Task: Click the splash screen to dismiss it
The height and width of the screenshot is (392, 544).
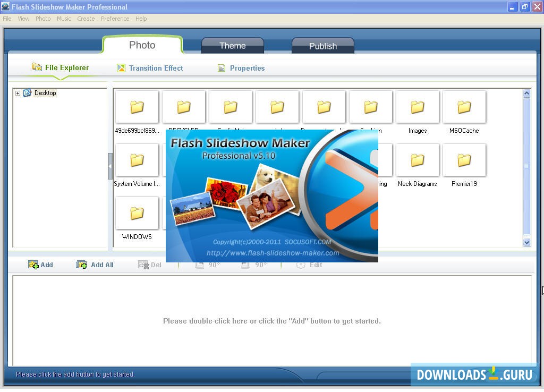Action: (272, 196)
